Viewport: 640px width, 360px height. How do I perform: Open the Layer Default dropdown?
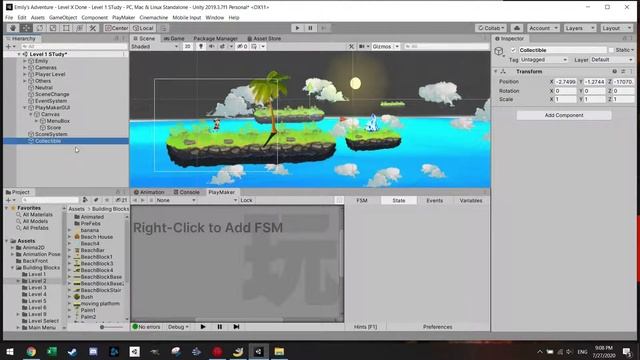(x=612, y=60)
